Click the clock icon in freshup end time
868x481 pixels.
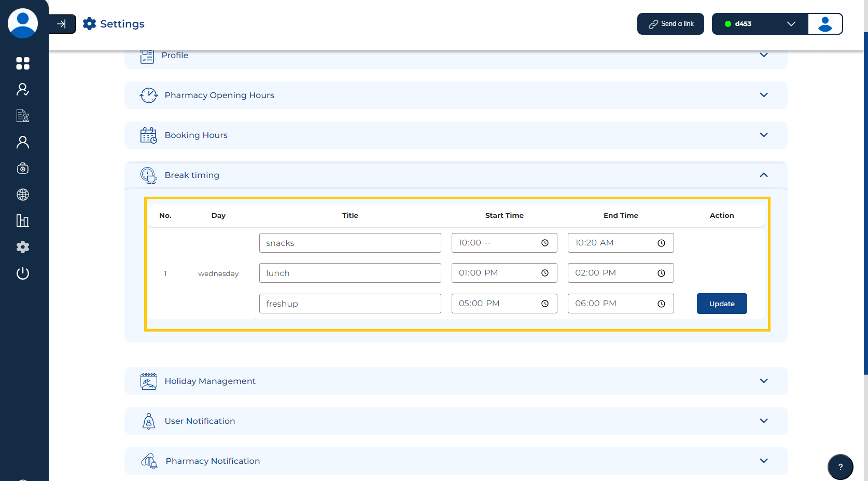[x=661, y=304]
